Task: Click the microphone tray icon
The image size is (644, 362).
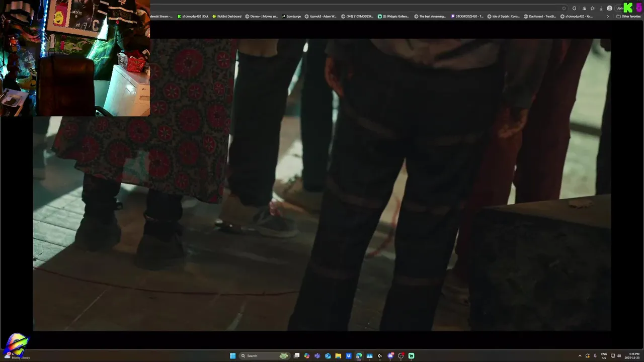Action: pos(595,356)
